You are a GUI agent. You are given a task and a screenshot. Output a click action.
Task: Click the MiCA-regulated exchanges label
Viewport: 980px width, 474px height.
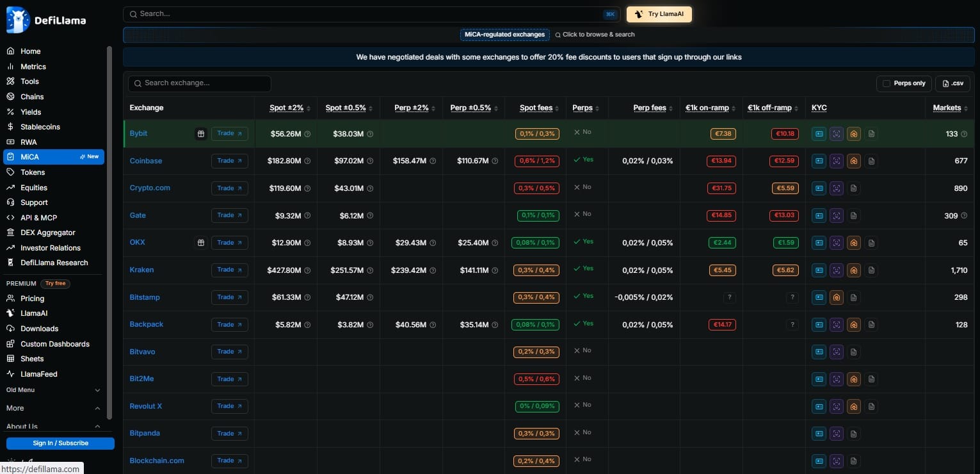505,35
